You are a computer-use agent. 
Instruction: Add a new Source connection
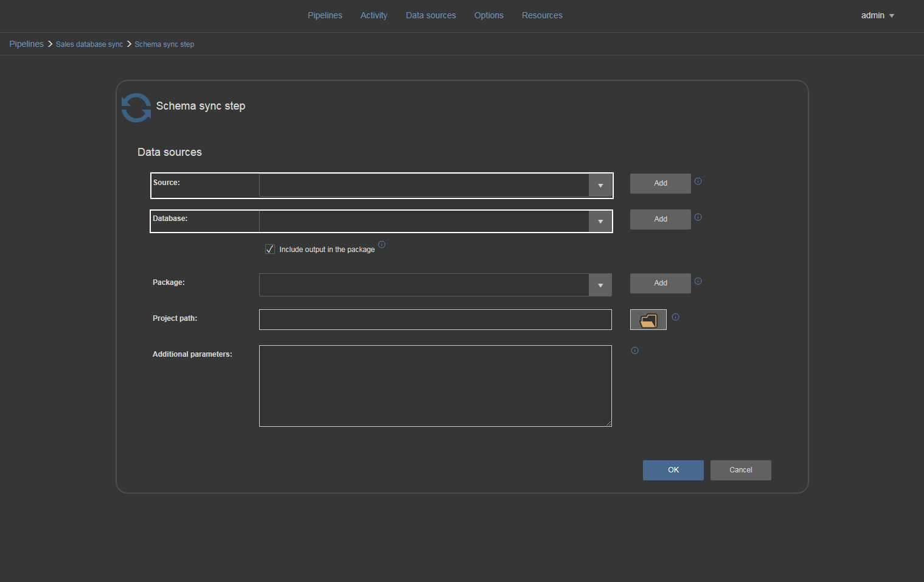[x=661, y=183]
